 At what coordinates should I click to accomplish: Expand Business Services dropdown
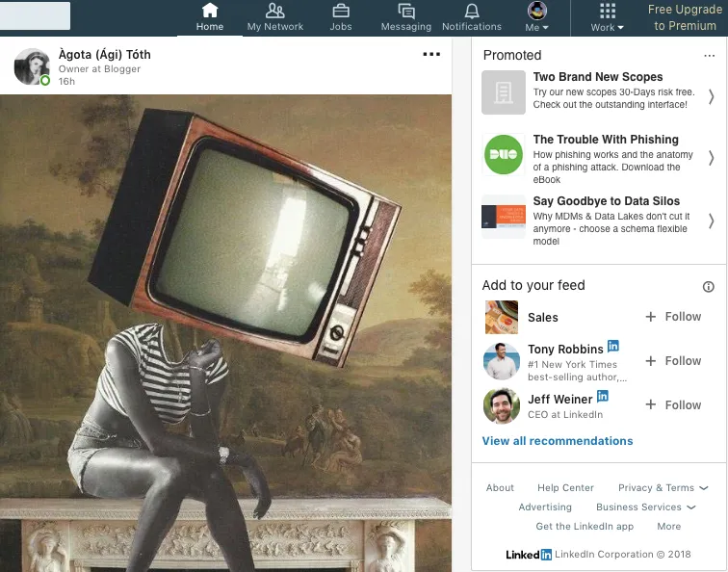[x=646, y=507]
